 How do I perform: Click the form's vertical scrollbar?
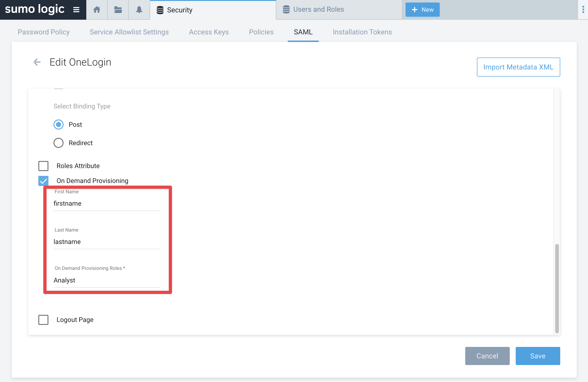pyautogui.click(x=557, y=288)
